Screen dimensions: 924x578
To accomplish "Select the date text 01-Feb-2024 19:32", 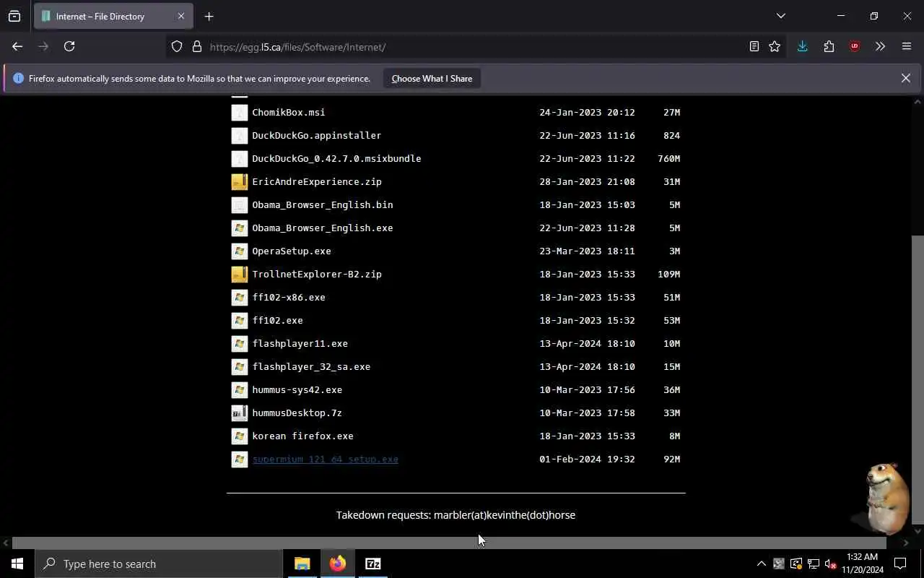I will (x=587, y=459).
